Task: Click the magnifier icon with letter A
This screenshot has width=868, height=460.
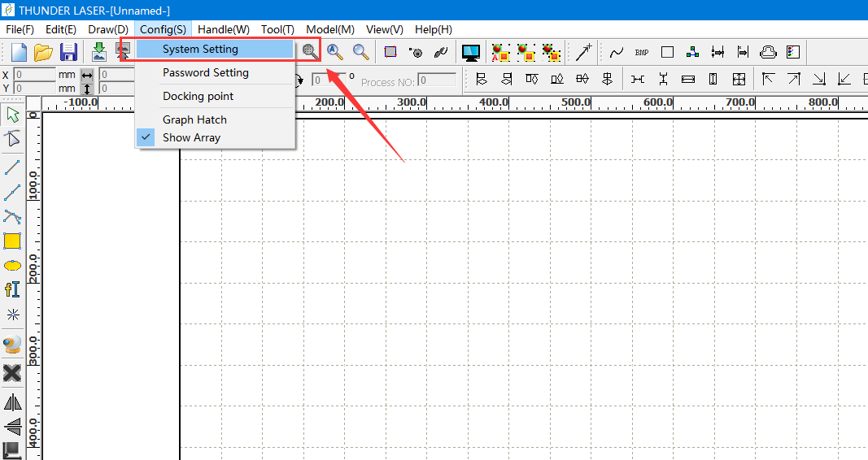Action: [x=334, y=52]
